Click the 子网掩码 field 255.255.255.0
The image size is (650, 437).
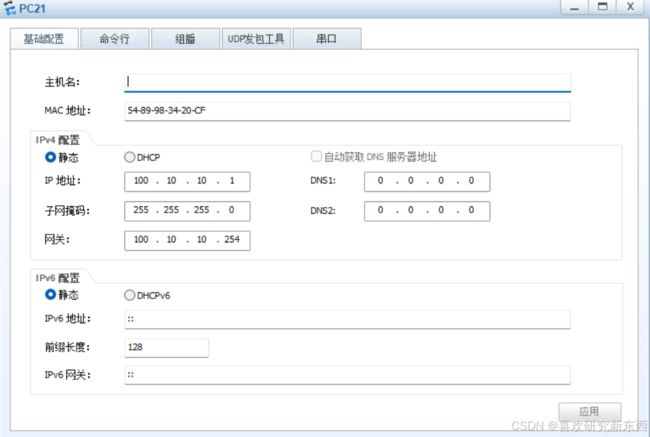(x=187, y=211)
